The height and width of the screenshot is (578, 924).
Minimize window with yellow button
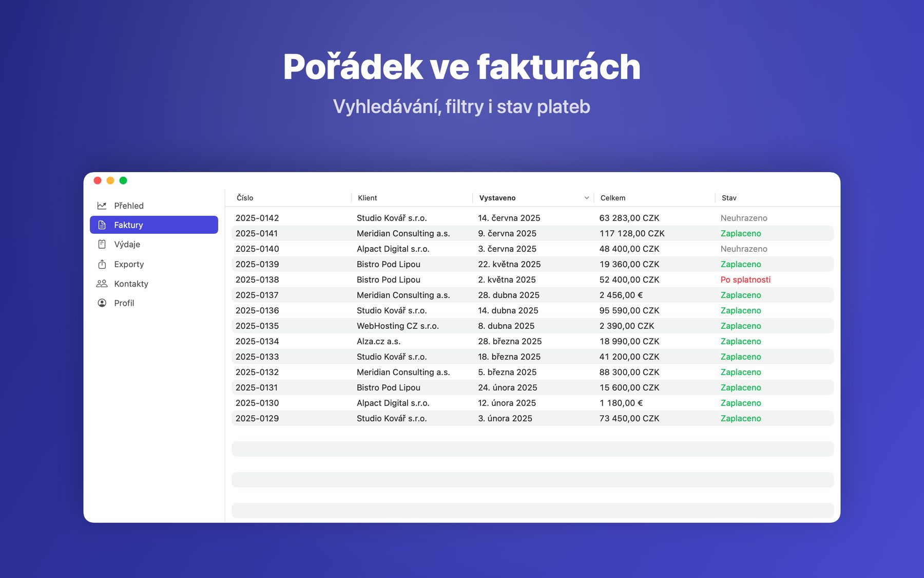tap(110, 180)
